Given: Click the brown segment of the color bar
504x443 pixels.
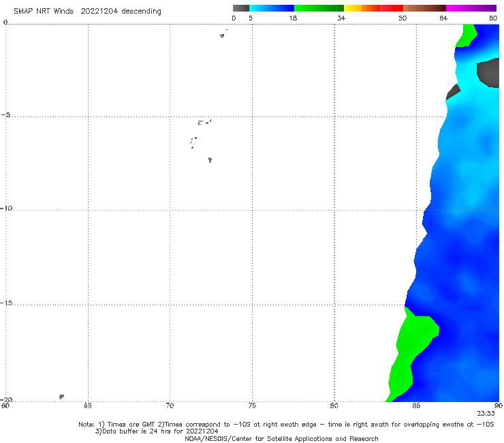Looking at the screenshot, I should point(424,8).
